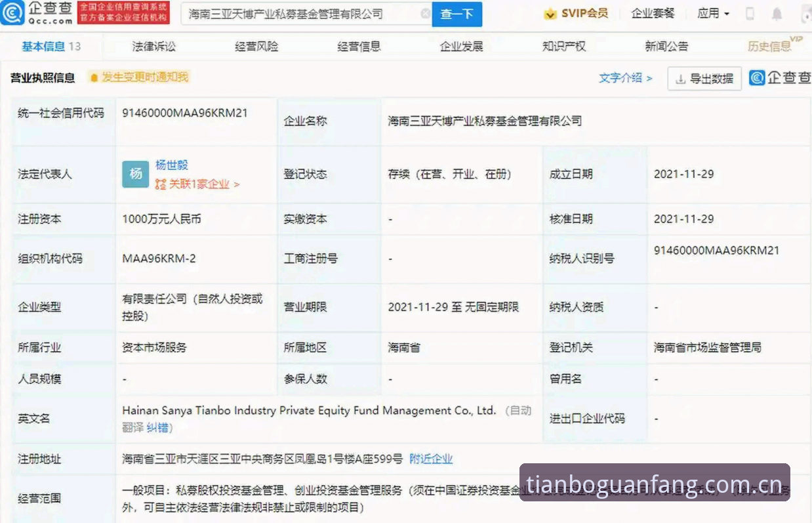
Task: Click the SVIP crown icon
Action: point(550,14)
